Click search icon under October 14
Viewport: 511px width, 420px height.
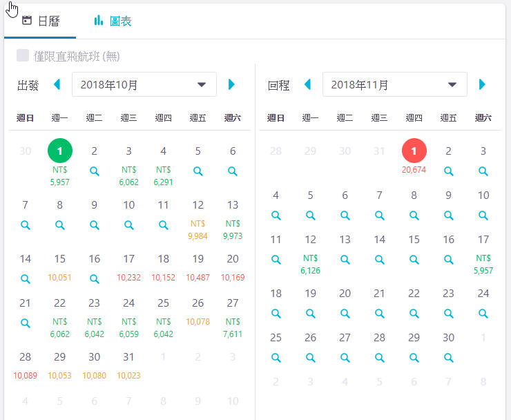click(x=26, y=279)
